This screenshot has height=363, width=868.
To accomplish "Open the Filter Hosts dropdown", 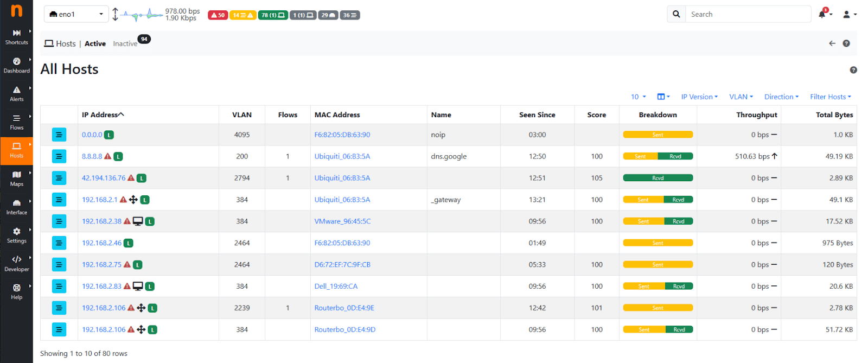I will [x=830, y=97].
